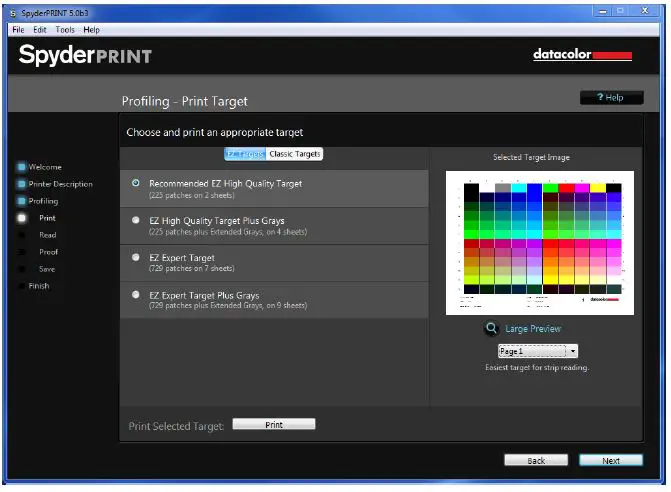Click Next to continue
Image resolution: width=671 pixels, height=492 pixels.
(x=611, y=460)
